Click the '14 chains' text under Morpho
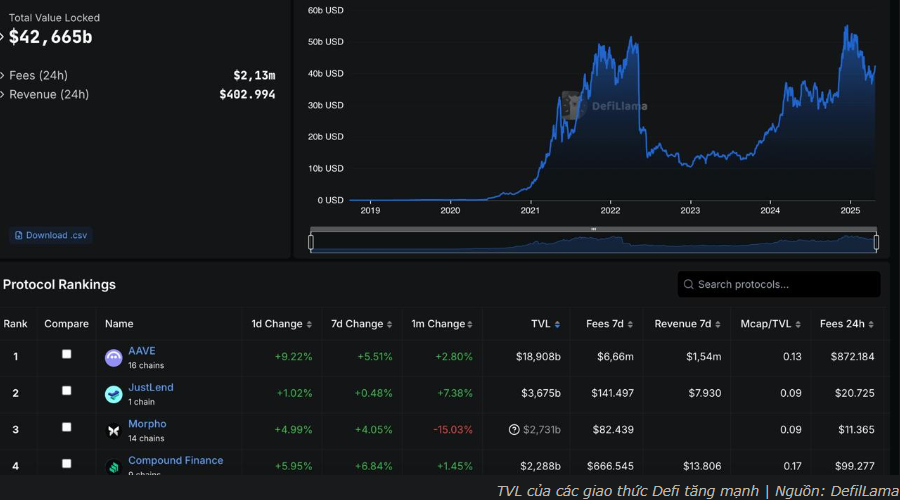The width and height of the screenshot is (900, 500). [146, 439]
